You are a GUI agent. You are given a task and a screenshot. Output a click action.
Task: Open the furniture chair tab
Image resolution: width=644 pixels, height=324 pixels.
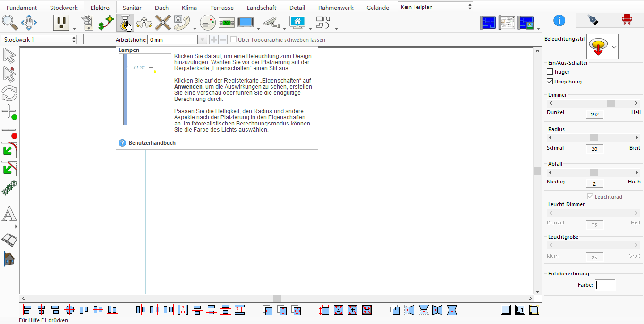[x=627, y=20]
